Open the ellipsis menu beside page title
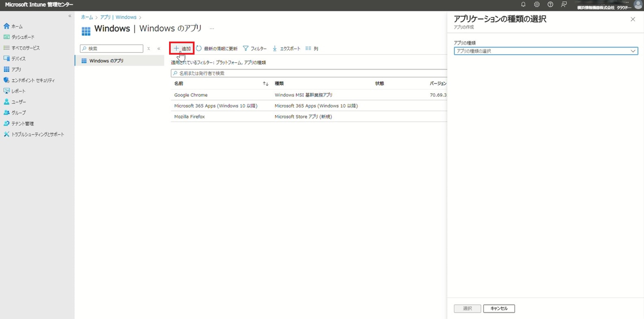The width and height of the screenshot is (644, 319). tap(212, 28)
